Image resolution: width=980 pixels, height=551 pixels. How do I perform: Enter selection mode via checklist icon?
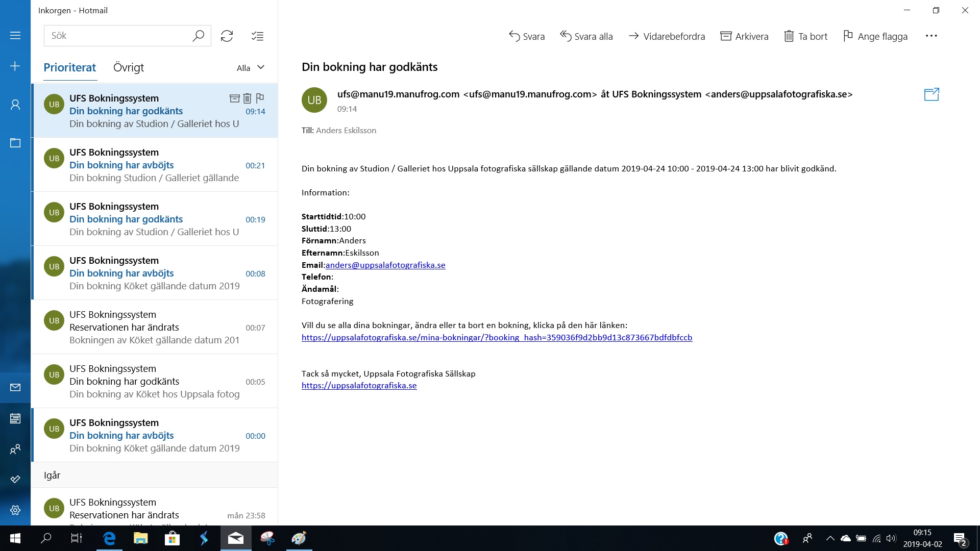point(257,36)
